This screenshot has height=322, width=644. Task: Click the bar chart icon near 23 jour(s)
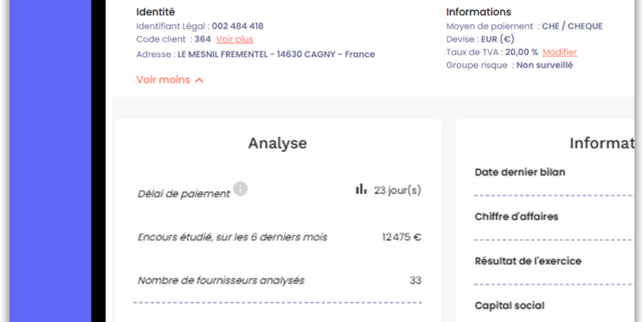tap(361, 189)
